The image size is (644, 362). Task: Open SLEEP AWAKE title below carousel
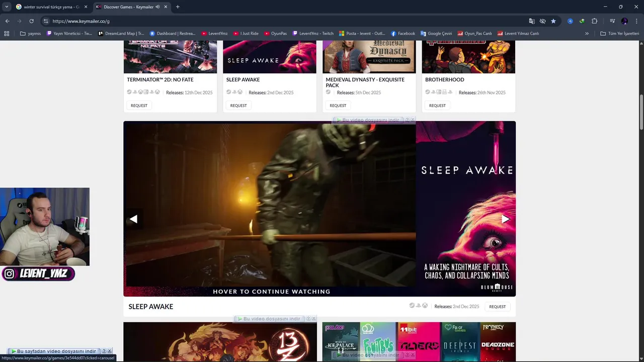(x=151, y=307)
